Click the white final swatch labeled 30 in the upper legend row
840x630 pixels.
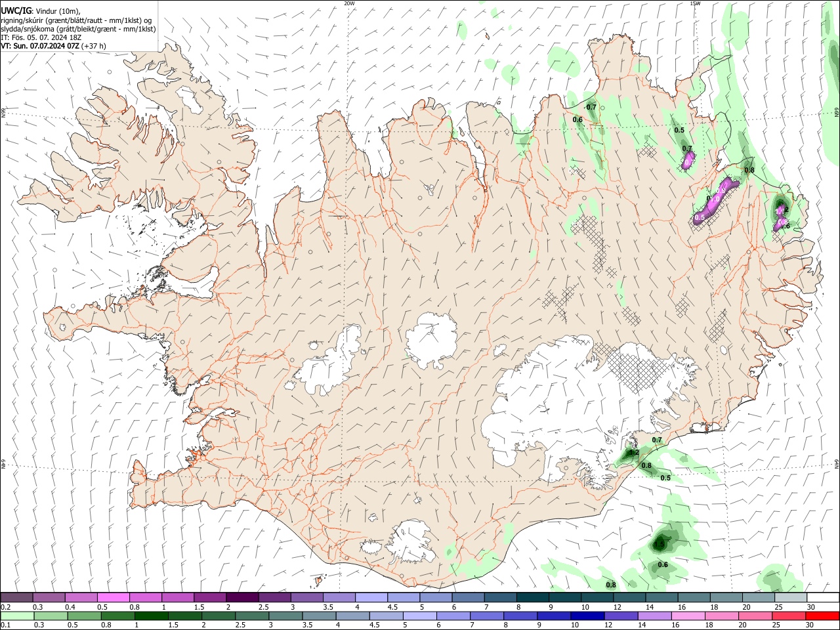823,597
